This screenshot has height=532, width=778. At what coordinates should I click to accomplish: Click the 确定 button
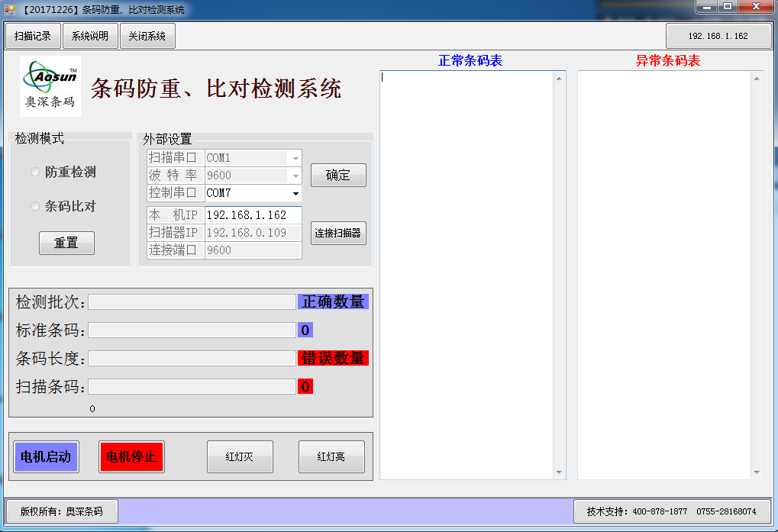pyautogui.click(x=338, y=176)
